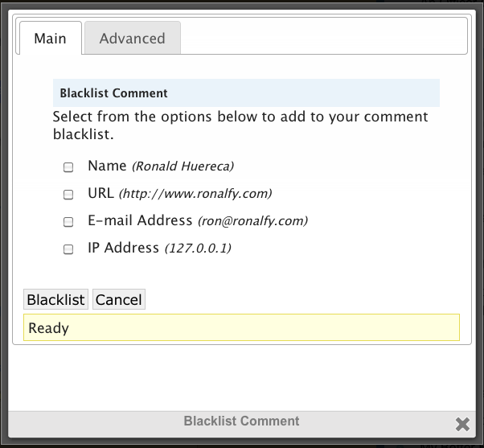Select the Main tab

pos(50,39)
